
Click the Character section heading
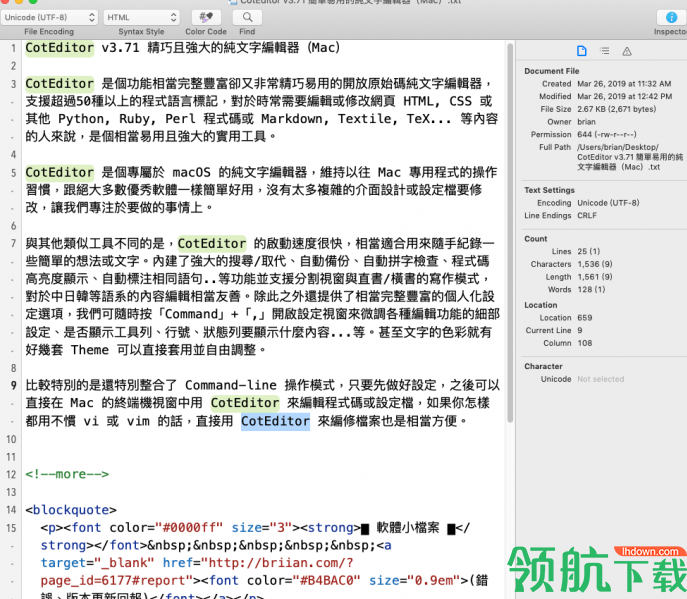pyautogui.click(x=543, y=366)
